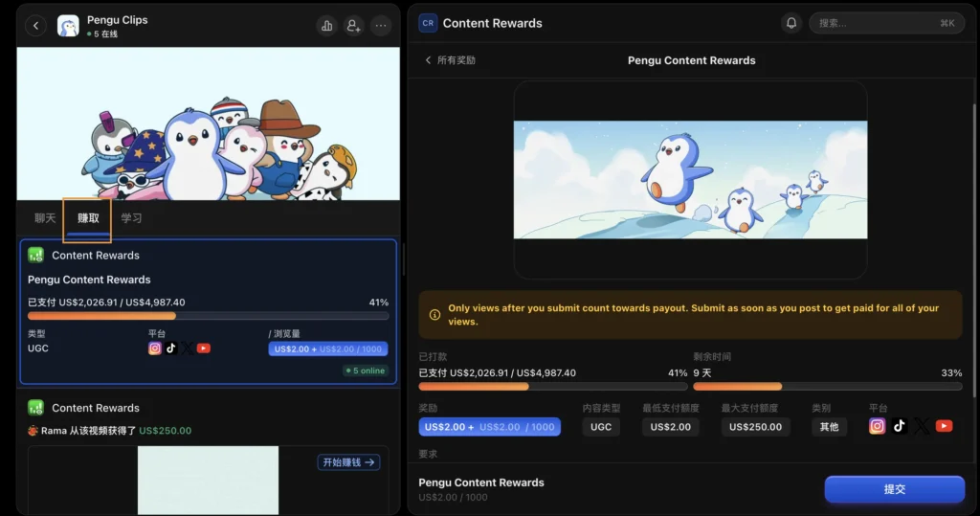Click the CR logo beside Content Rewards title

[x=428, y=23]
